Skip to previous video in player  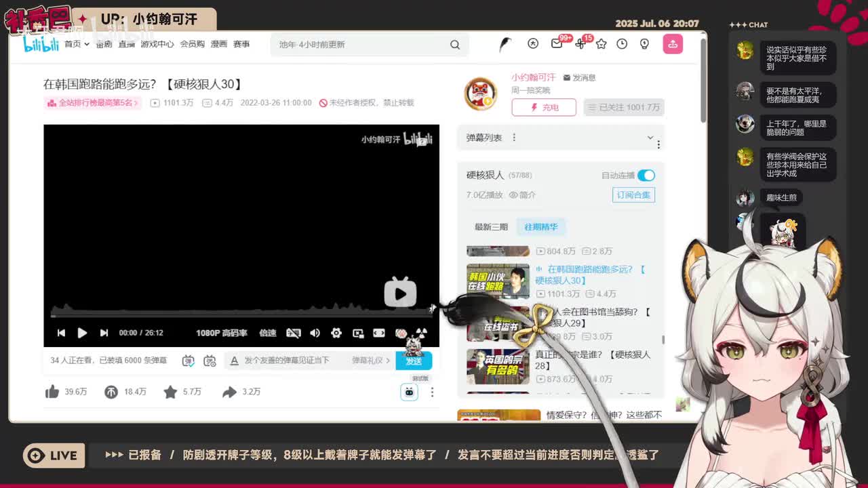[61, 333]
